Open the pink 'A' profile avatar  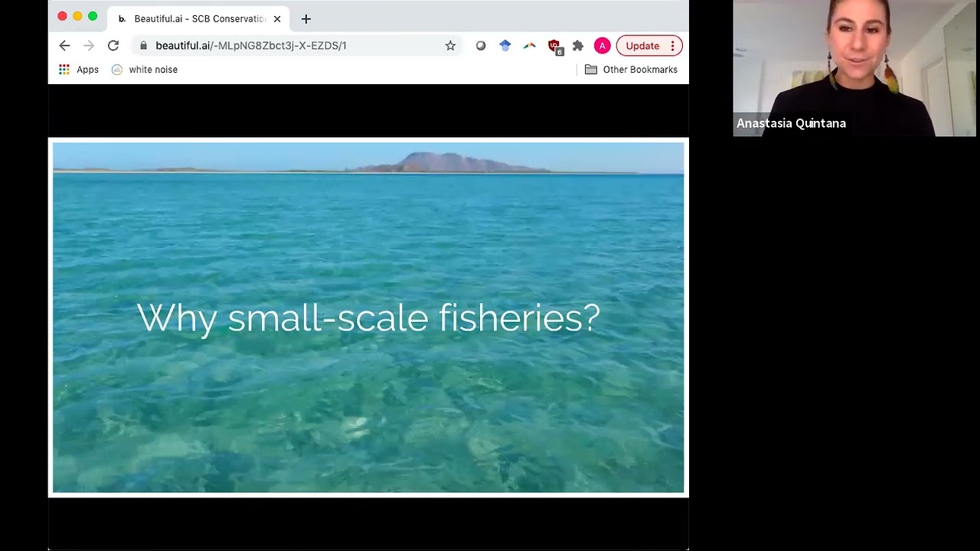pos(603,46)
